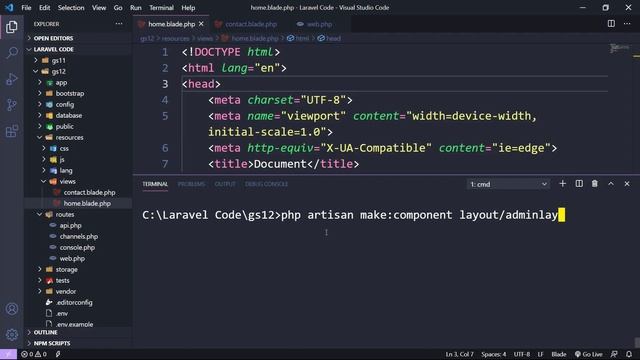Create a new terminal with plus icon
This screenshot has height=360, width=640.
(x=562, y=184)
